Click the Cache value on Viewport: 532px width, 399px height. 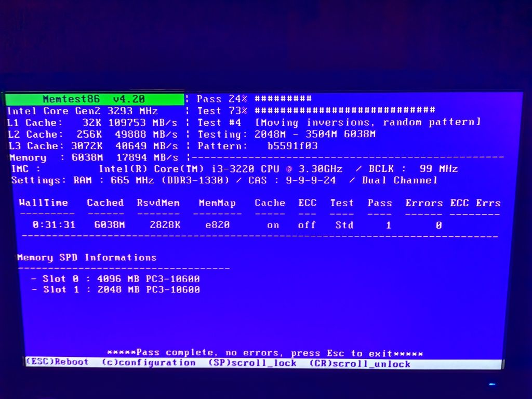pyautogui.click(x=273, y=225)
